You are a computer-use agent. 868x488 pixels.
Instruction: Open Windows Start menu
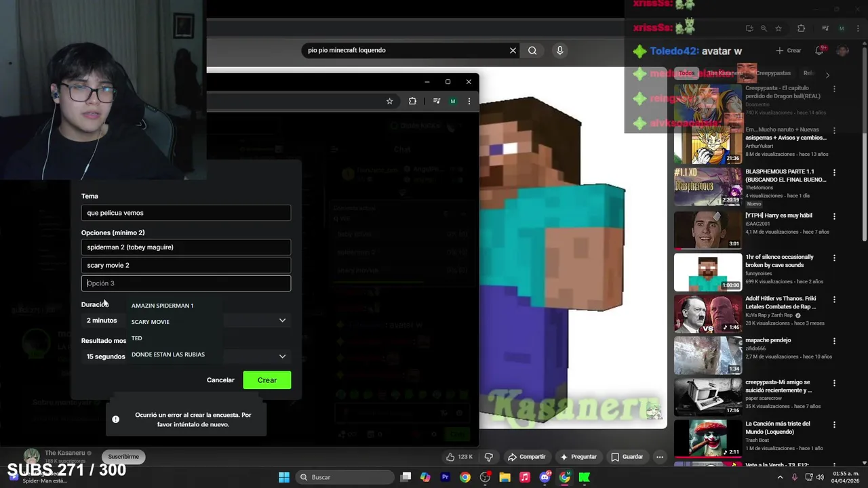tap(284, 477)
